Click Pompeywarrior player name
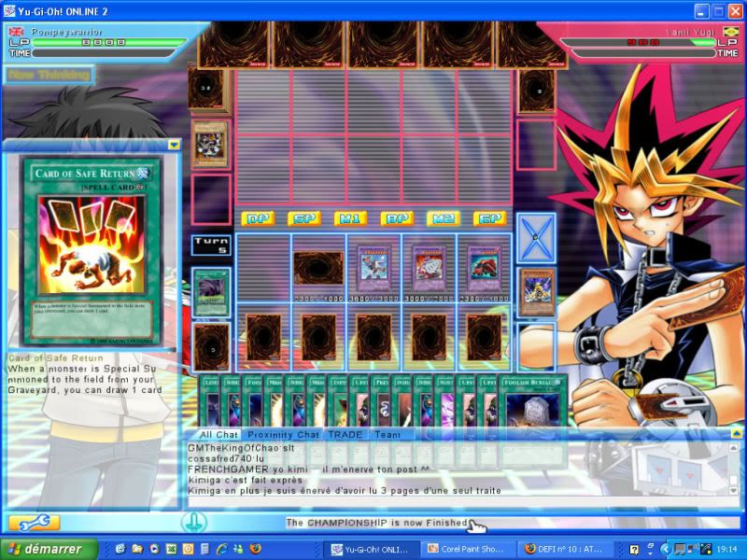Image resolution: width=747 pixels, height=560 pixels. [66, 32]
